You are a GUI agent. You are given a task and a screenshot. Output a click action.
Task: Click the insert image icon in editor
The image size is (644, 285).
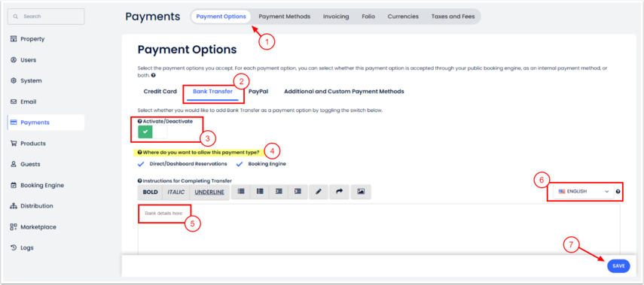(361, 192)
